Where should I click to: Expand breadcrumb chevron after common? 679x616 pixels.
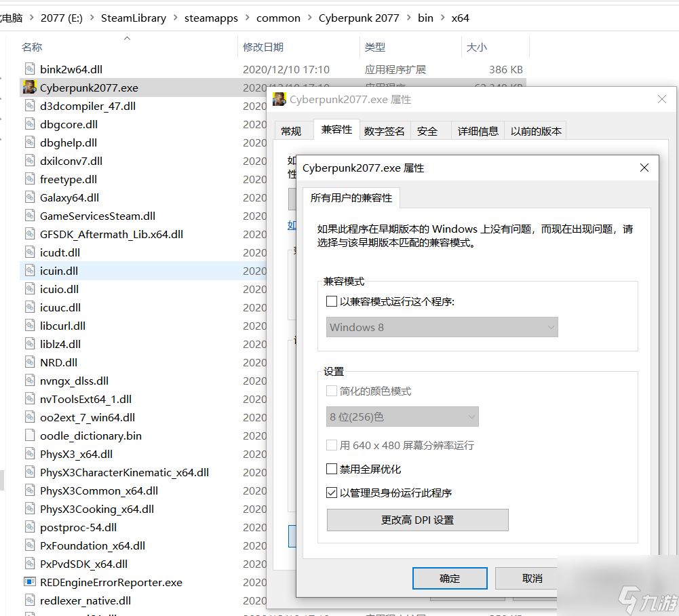coord(309,18)
